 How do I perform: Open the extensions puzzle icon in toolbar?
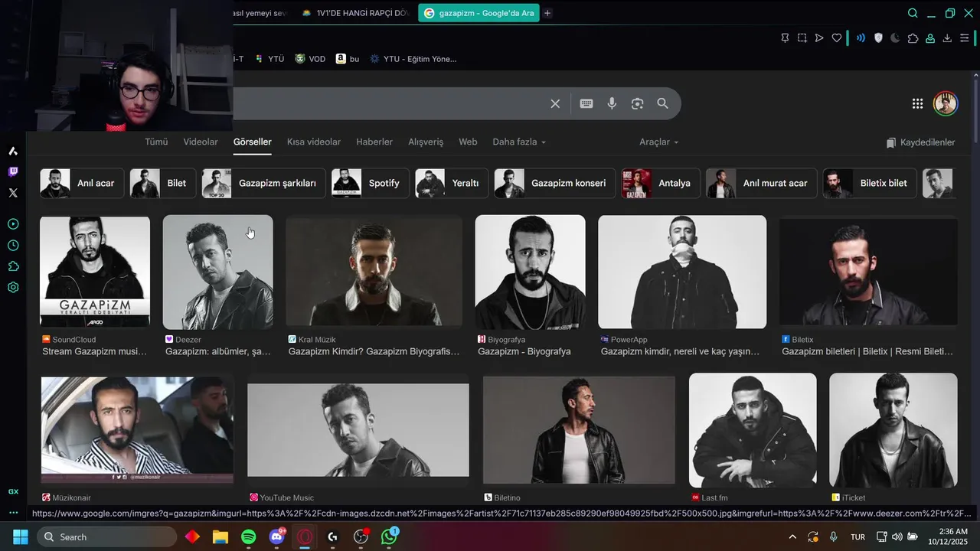pos(913,37)
